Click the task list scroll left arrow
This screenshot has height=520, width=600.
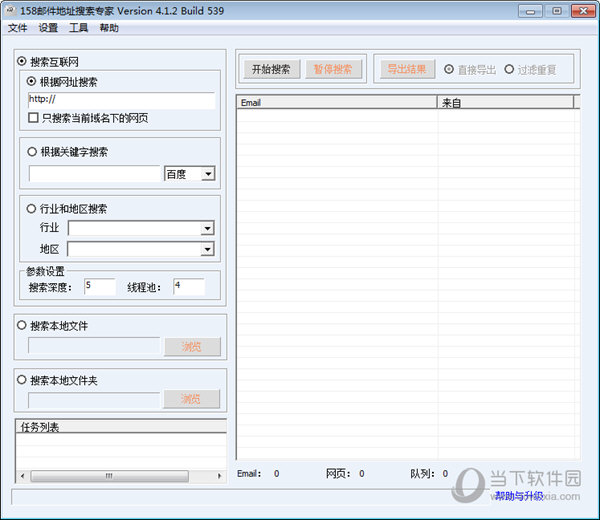coord(23,476)
